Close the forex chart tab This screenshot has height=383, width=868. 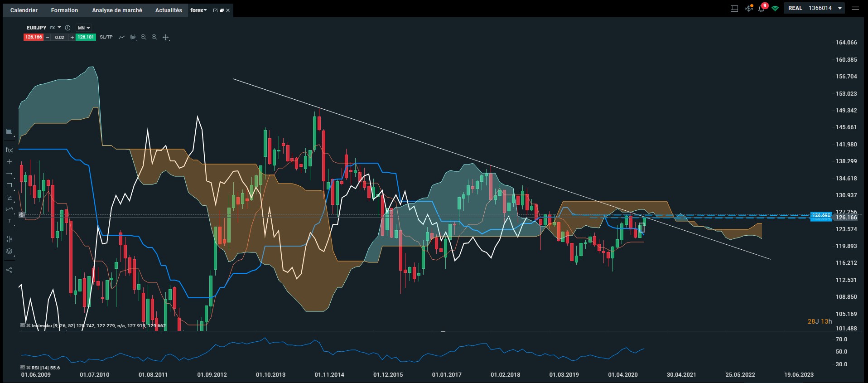(228, 10)
